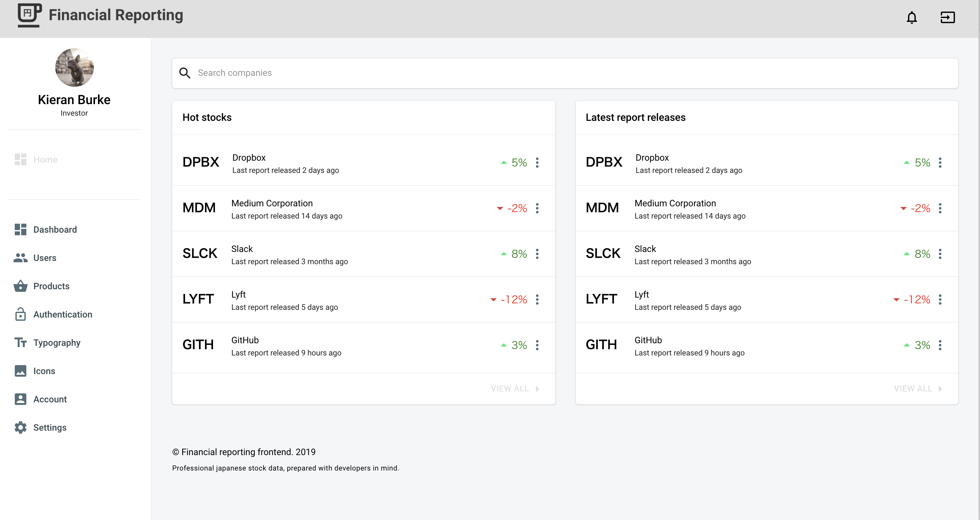The width and height of the screenshot is (980, 520).
Task: Click the Settings gear icon in sidebar
Action: pyautogui.click(x=21, y=427)
